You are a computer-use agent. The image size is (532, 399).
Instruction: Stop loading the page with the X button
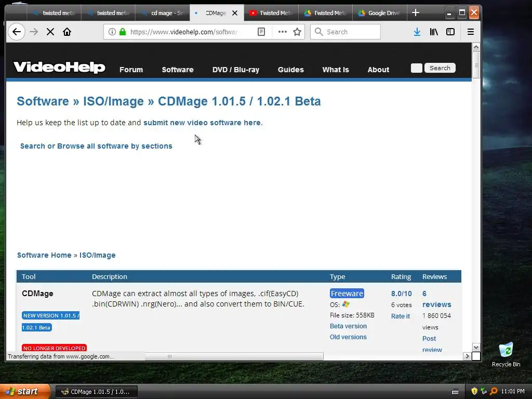point(50,32)
